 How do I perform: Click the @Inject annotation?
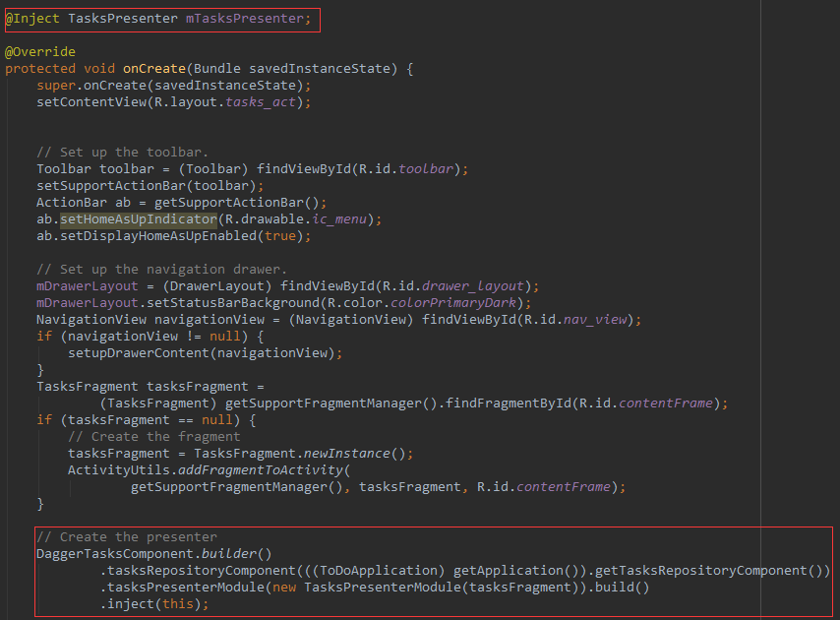tap(32, 19)
